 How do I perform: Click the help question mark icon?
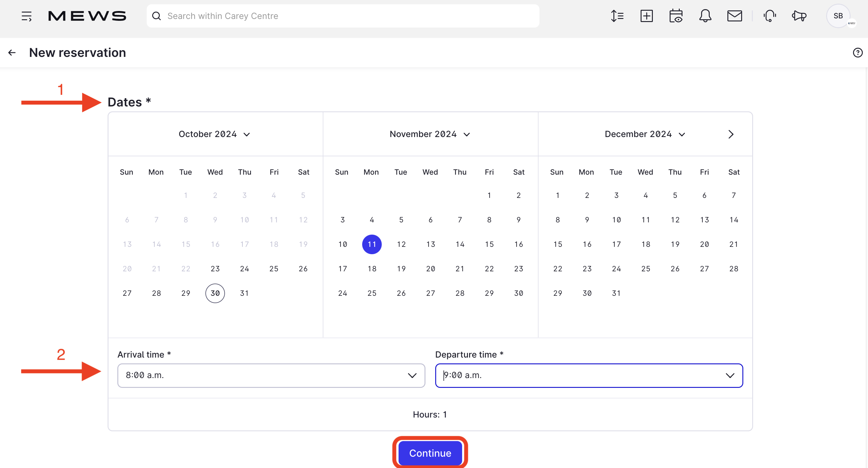857,53
